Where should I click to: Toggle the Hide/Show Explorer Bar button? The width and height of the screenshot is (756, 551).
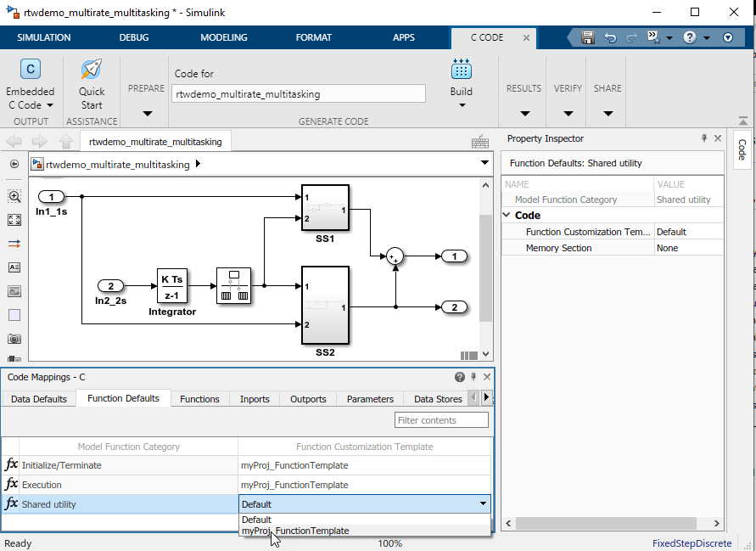click(14, 164)
